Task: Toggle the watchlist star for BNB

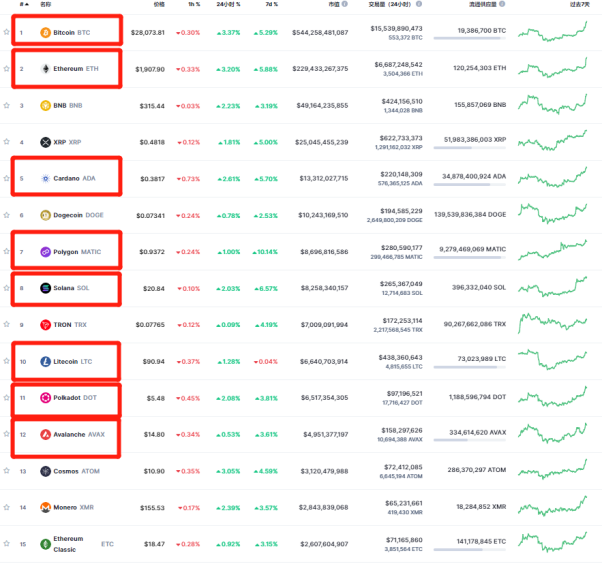Action: (7, 105)
